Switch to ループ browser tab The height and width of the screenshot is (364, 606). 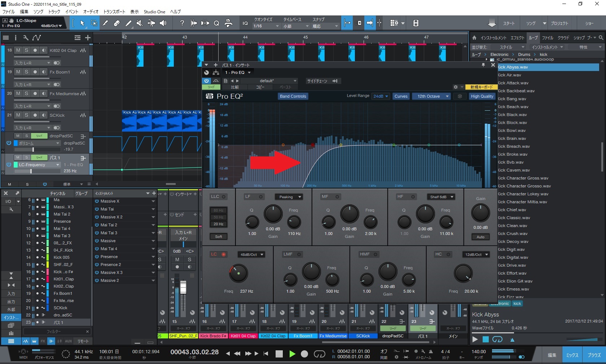point(533,37)
